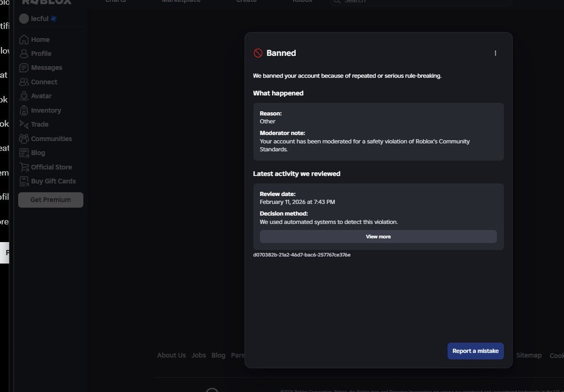Open the Avatar icon in sidebar
The width and height of the screenshot is (564, 392).
24,96
